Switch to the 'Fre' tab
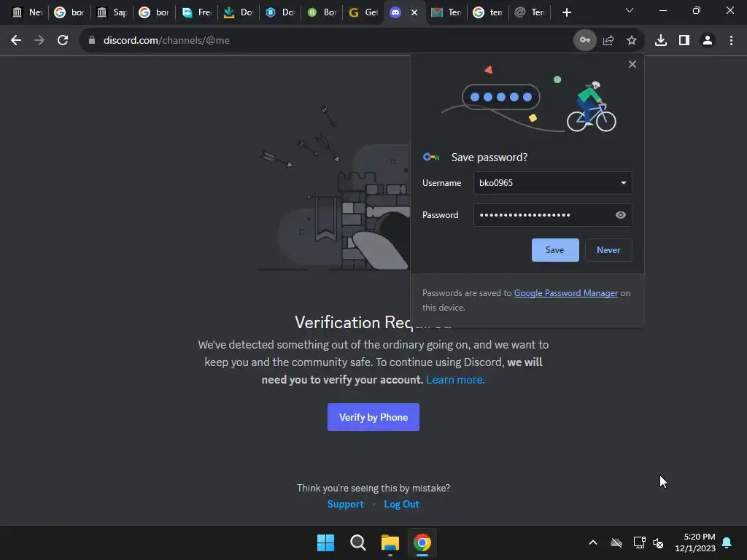The image size is (747, 560). click(196, 12)
